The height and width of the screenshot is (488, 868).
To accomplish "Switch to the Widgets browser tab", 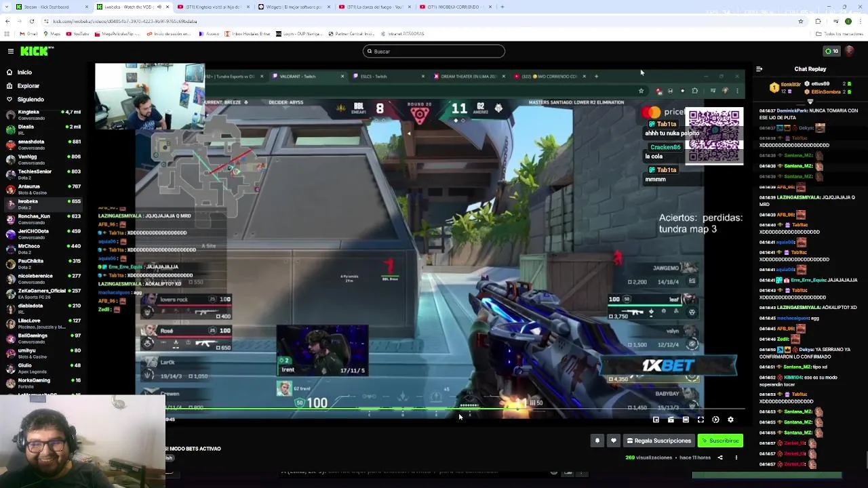I will pos(294,7).
